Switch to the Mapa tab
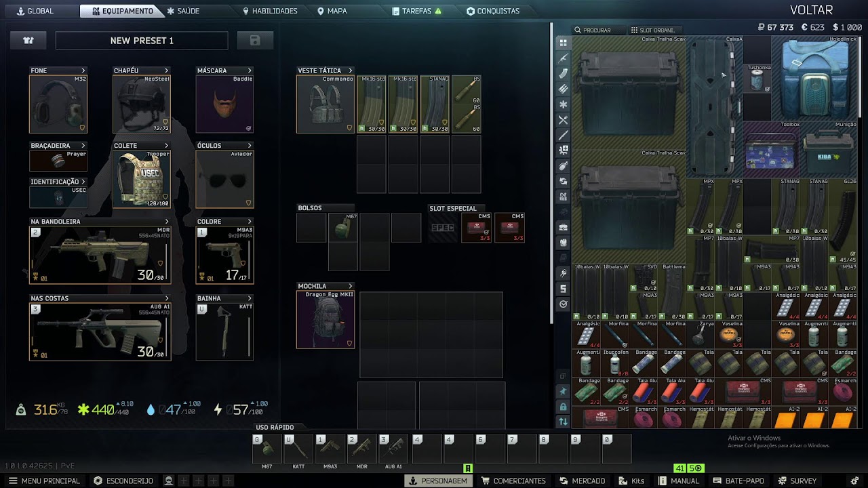This screenshot has height=488, width=868. (x=332, y=11)
